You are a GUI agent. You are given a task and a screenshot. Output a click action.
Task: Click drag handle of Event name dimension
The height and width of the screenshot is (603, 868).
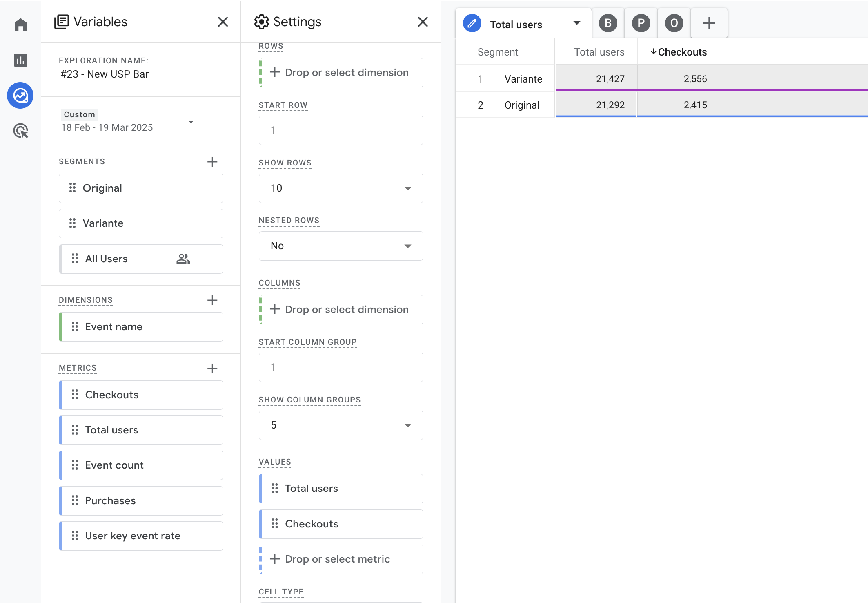click(75, 326)
